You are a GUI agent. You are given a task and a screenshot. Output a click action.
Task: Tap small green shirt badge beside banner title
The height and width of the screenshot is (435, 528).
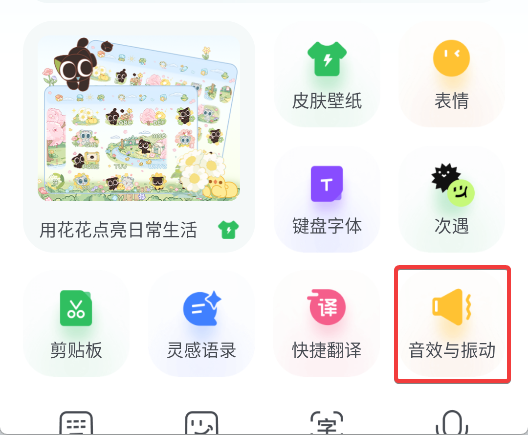point(228,230)
